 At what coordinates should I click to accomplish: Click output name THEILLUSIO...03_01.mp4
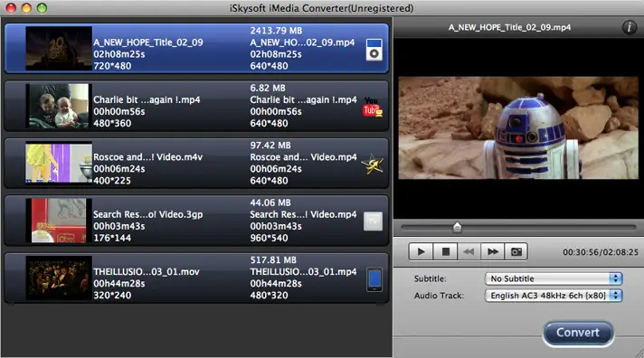[x=304, y=272]
